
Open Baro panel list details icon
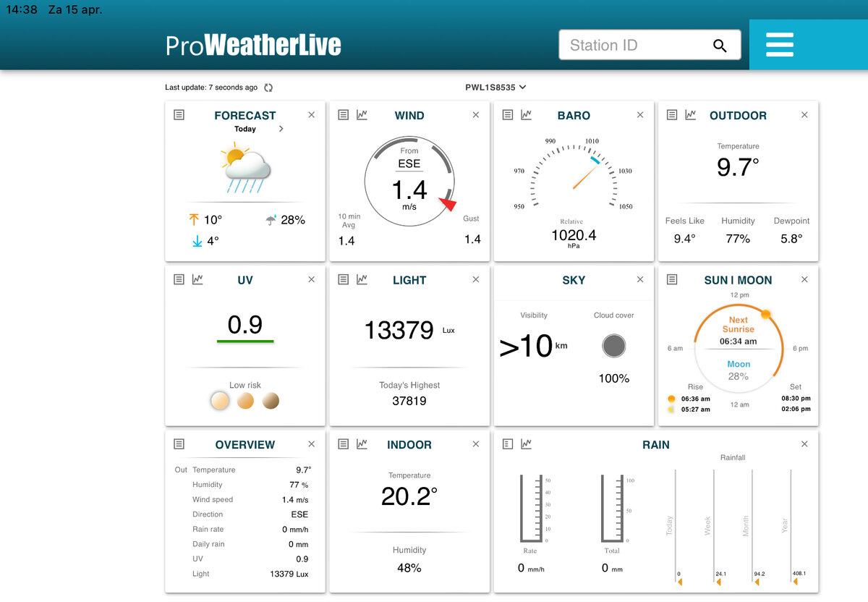click(x=508, y=115)
